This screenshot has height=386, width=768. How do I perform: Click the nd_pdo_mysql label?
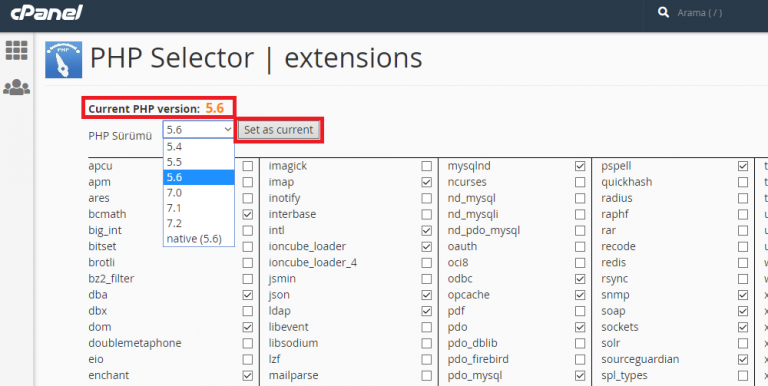(x=483, y=230)
